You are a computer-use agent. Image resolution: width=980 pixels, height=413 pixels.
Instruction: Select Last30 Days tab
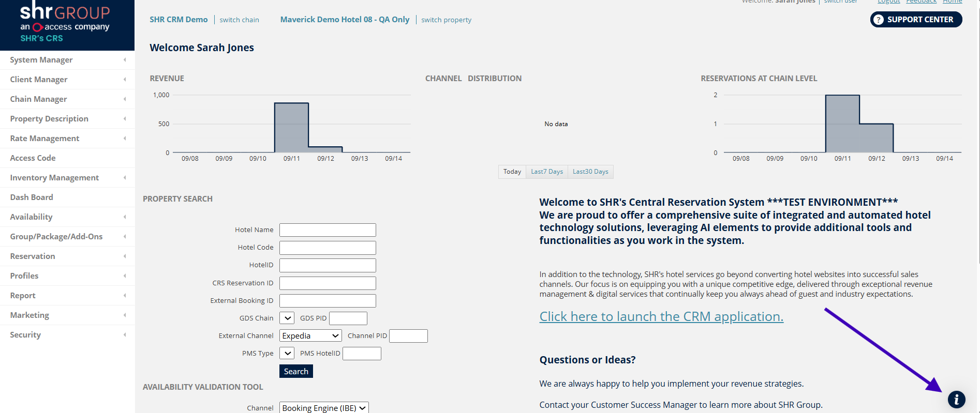pyautogui.click(x=590, y=172)
